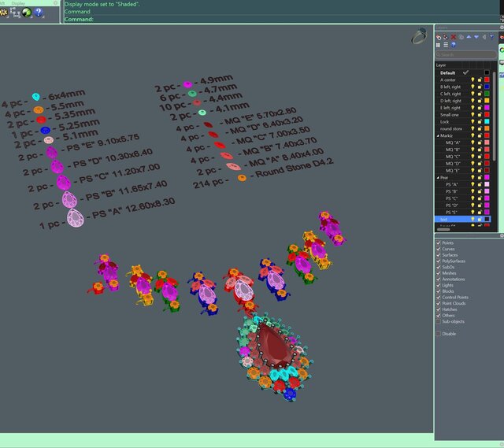Click the green sphere render icon
This screenshot has width=504, height=448.
click(26, 13)
